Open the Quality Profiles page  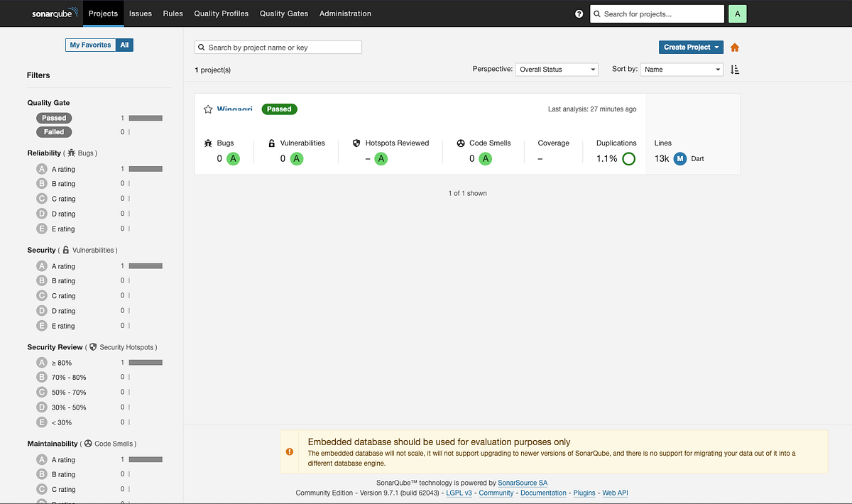pyautogui.click(x=222, y=13)
